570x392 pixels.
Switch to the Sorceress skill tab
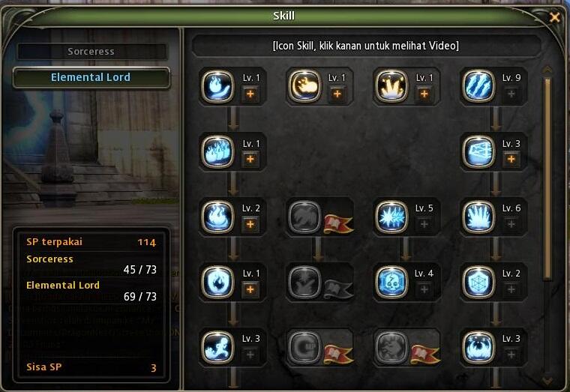pyautogui.click(x=91, y=52)
